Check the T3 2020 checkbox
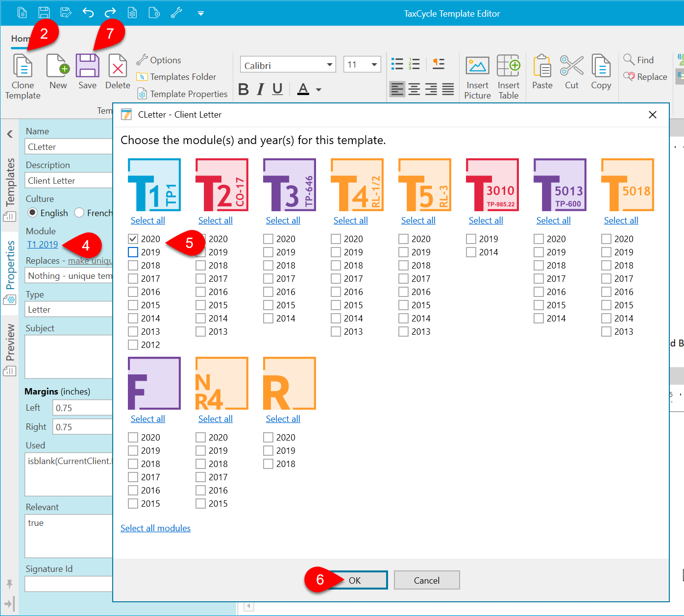This screenshot has height=616, width=684. 268,239
